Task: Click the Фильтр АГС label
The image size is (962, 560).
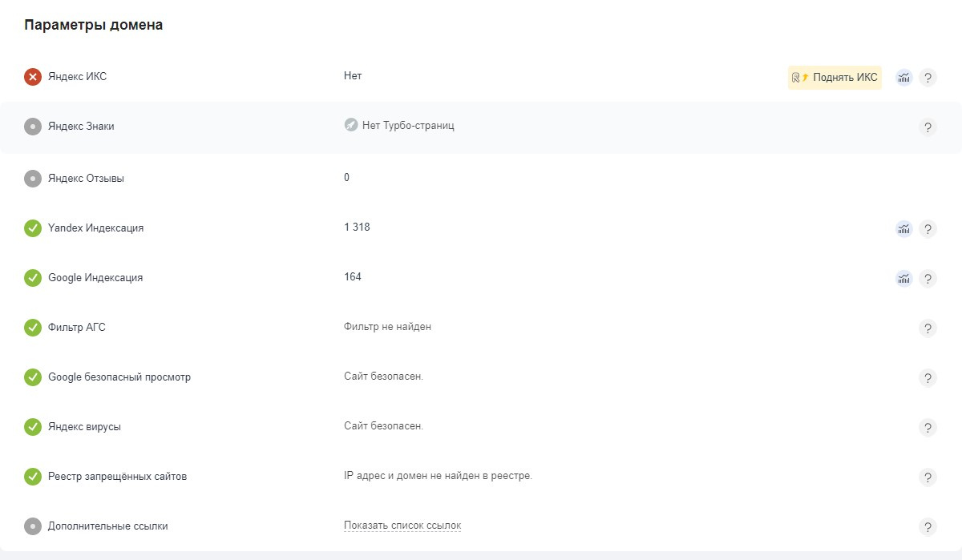Action: click(77, 328)
